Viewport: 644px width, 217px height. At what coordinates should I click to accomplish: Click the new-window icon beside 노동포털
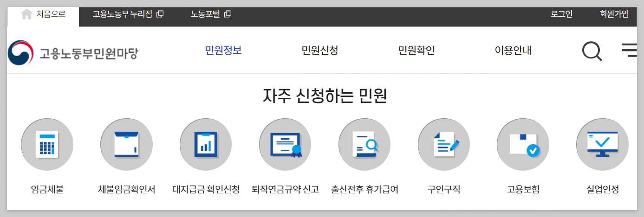(x=228, y=14)
